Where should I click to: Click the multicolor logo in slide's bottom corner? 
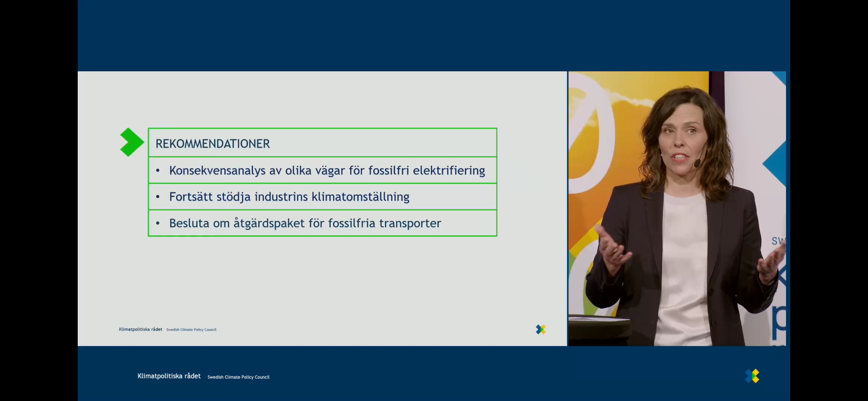[540, 329]
